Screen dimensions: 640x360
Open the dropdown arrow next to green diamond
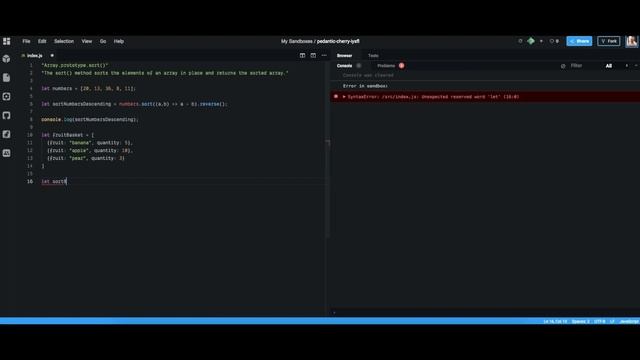pos(541,41)
